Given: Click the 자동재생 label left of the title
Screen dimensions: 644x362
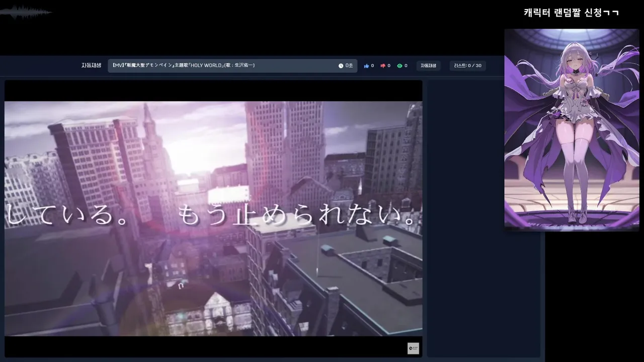Looking at the screenshot, I should [x=92, y=65].
